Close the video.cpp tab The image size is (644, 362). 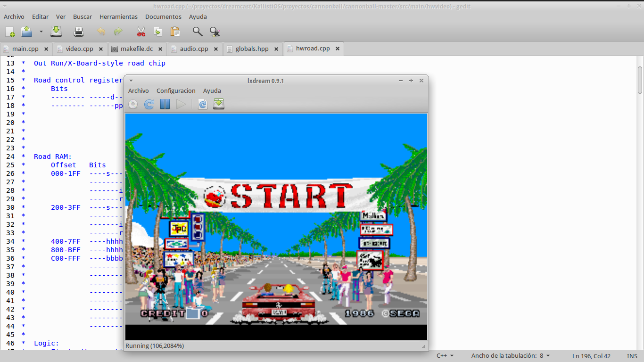tap(101, 49)
